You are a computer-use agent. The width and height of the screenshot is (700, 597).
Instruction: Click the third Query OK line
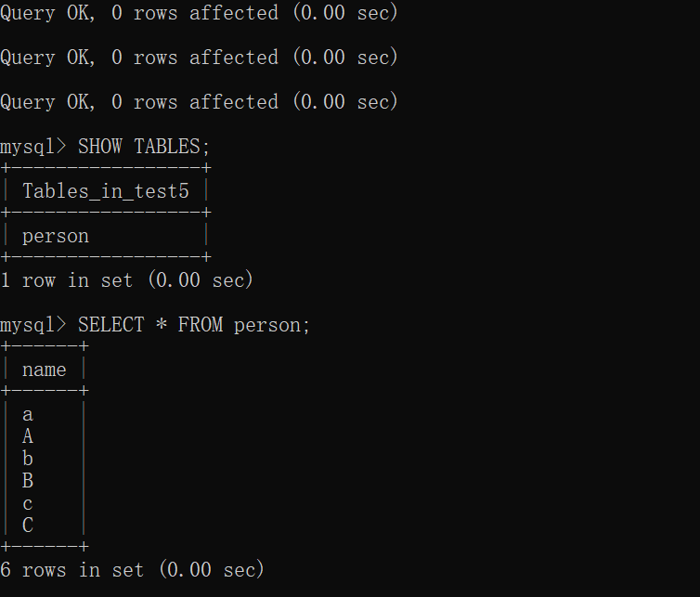pyautogui.click(x=199, y=102)
